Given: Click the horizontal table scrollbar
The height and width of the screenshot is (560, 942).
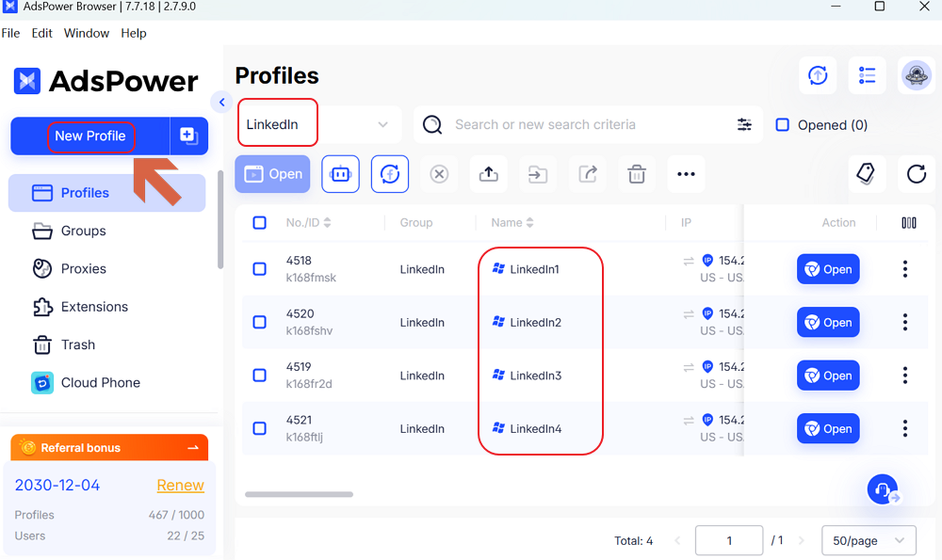Looking at the screenshot, I should tap(299, 494).
